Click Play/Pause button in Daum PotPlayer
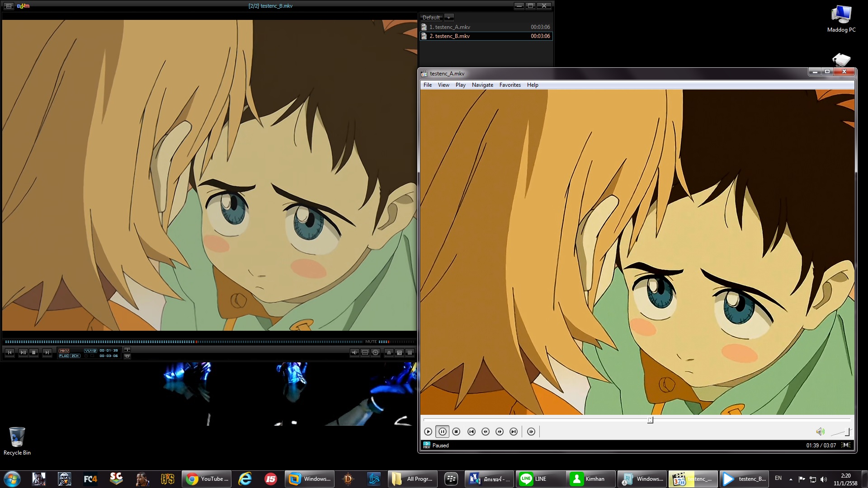 [x=23, y=352]
